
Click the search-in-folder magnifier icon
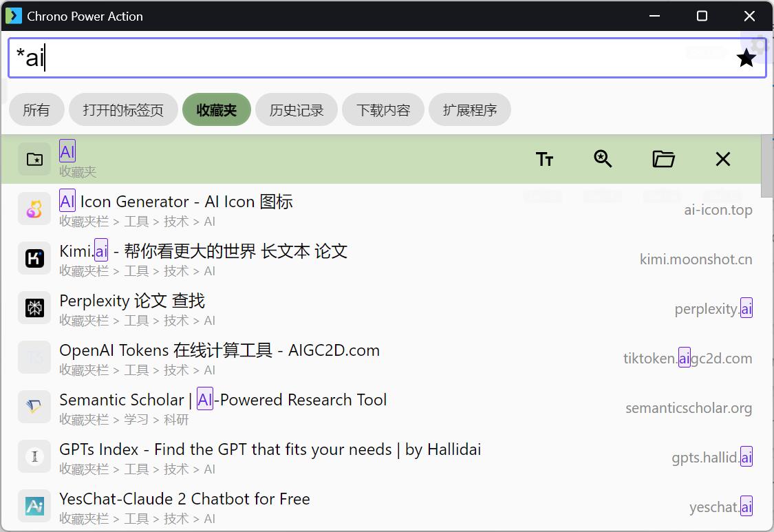pyautogui.click(x=603, y=160)
